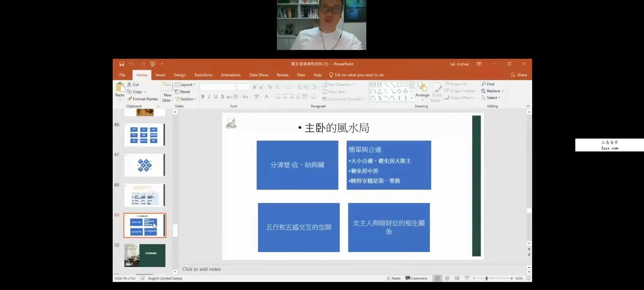This screenshot has width=644, height=290.
Task: Toggle Bold formatting
Action: pyautogui.click(x=203, y=97)
